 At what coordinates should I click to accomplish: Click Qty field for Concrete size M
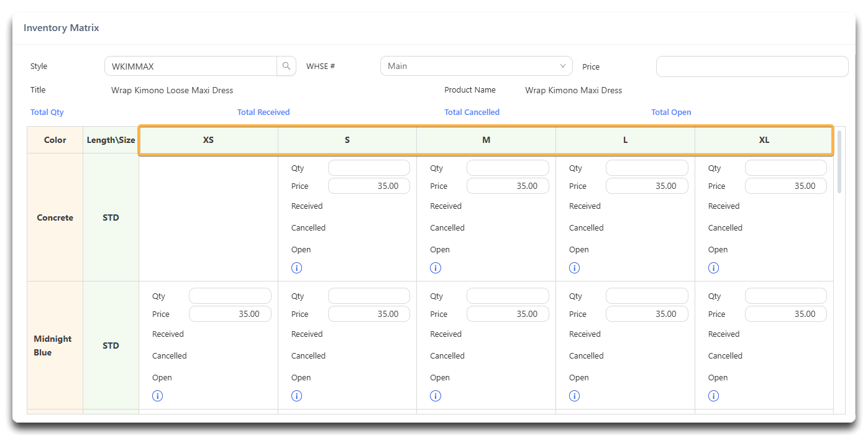(x=508, y=168)
